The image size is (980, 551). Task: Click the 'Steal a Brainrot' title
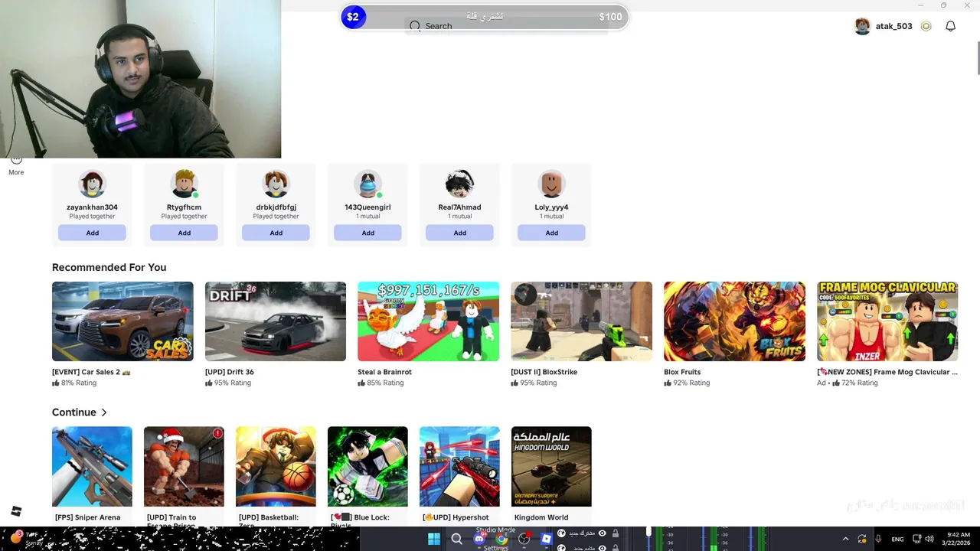(385, 372)
